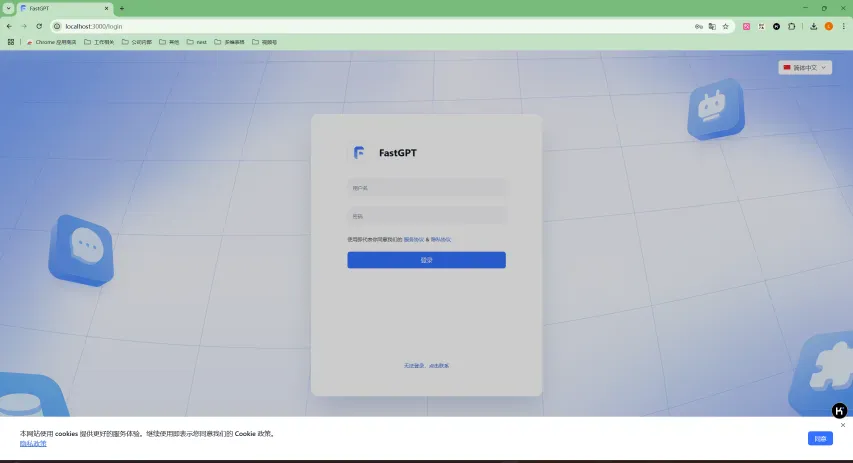Dismiss the cookie banner with the X
The height and width of the screenshot is (463, 853).
[843, 425]
